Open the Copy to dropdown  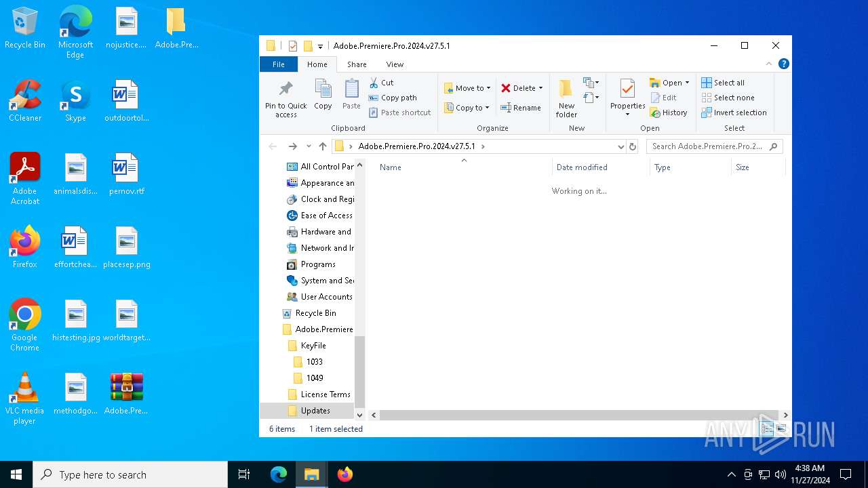[x=467, y=108]
